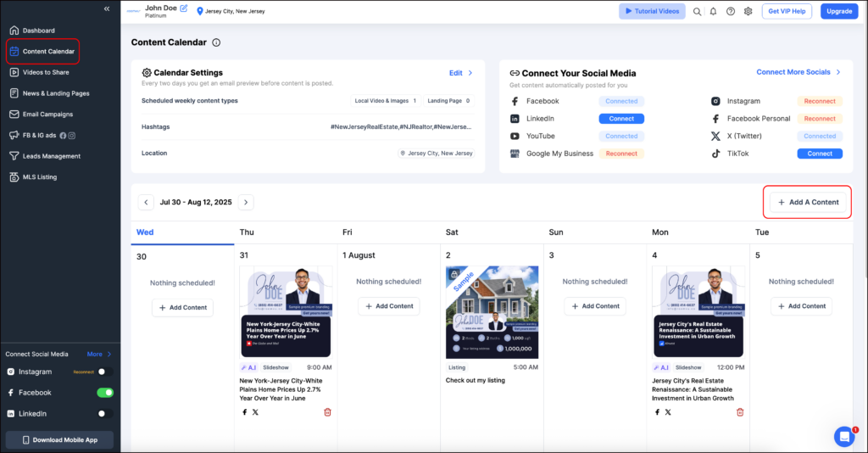Click the edit pencil next to John Doe
The height and width of the screenshot is (453, 868).
(184, 8)
